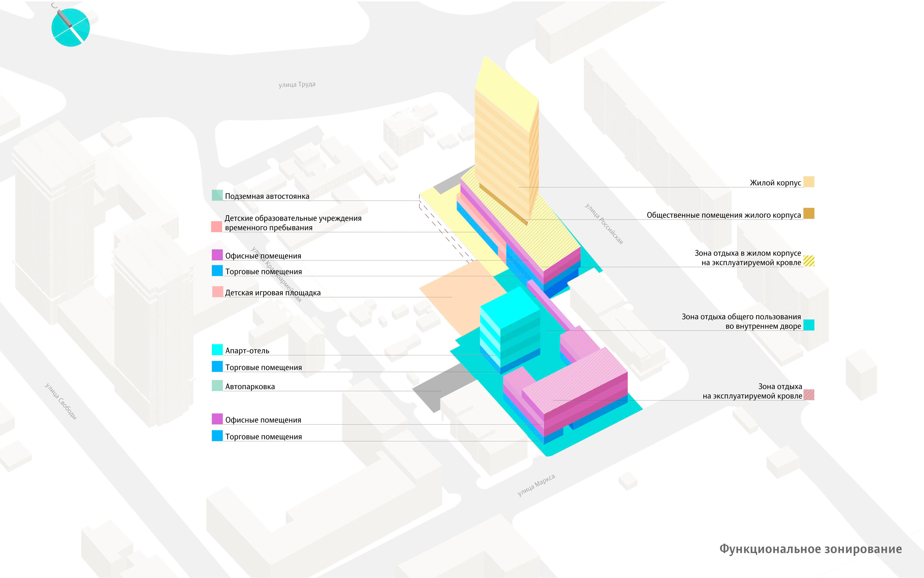Click the Общественные помещения жилого корпуса swatch
Screen dimensions: 924x578
(808, 213)
